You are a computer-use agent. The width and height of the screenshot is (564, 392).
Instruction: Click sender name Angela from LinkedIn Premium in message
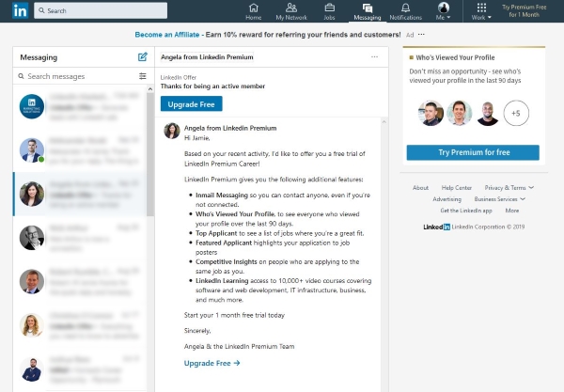[x=230, y=128]
